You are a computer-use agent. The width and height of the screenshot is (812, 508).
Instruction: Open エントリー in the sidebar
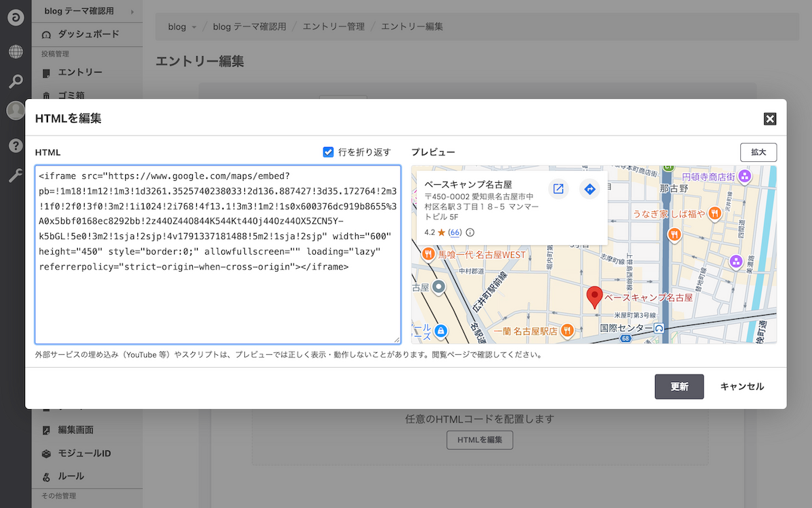click(87, 72)
